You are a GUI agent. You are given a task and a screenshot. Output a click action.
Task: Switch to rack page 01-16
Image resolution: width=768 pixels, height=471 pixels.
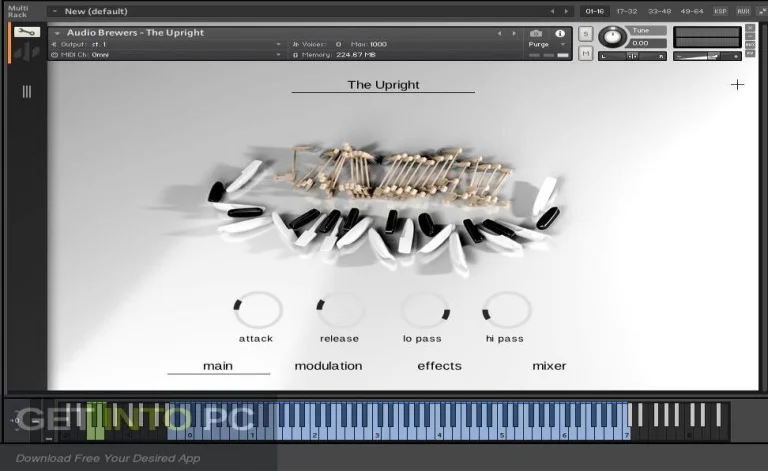coord(594,11)
